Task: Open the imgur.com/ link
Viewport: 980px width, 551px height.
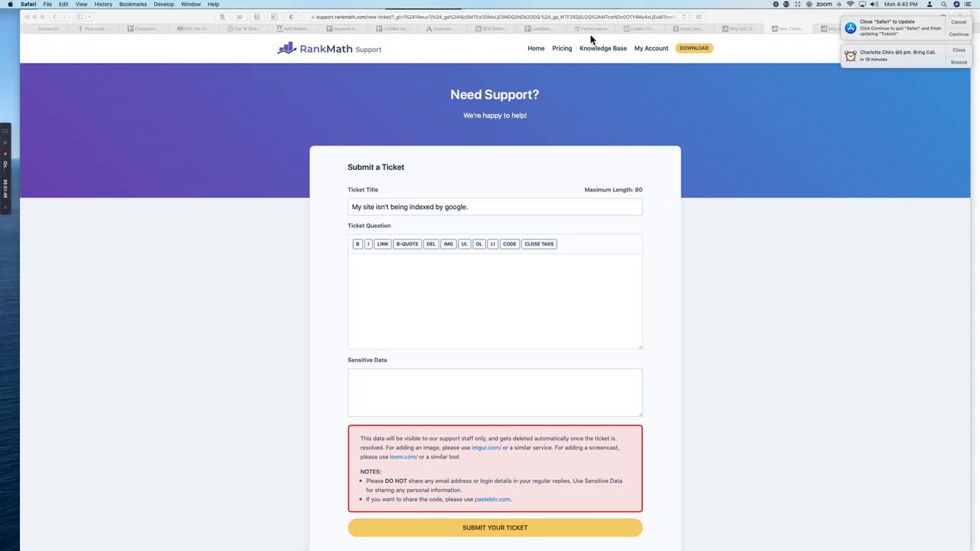Action: tap(487, 448)
